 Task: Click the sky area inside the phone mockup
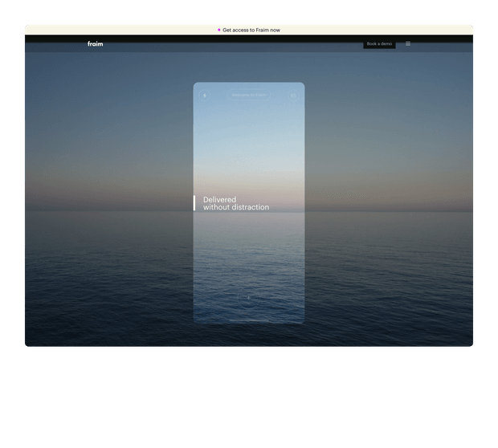pyautogui.click(x=248, y=145)
